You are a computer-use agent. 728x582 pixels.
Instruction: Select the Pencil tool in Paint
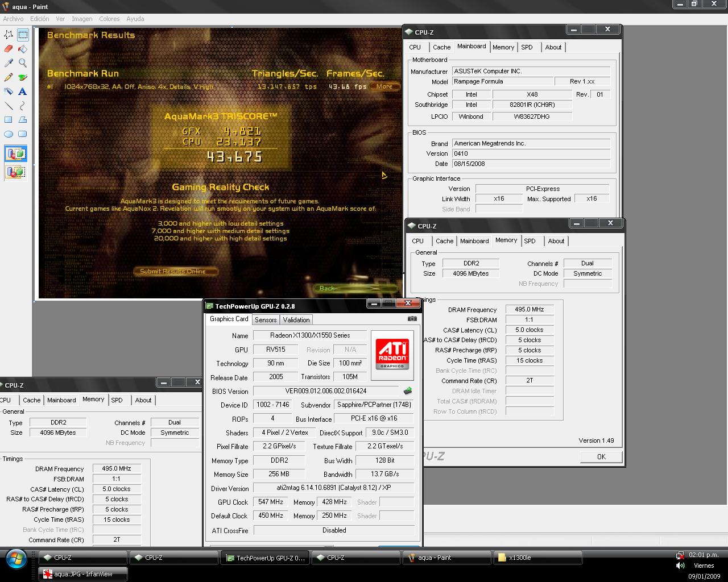click(9, 77)
